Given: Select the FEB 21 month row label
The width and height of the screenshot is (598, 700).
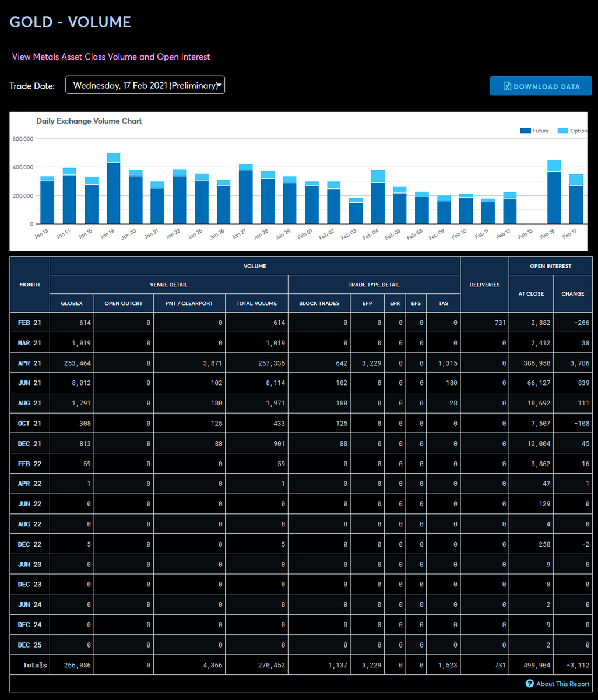Looking at the screenshot, I should [x=30, y=323].
